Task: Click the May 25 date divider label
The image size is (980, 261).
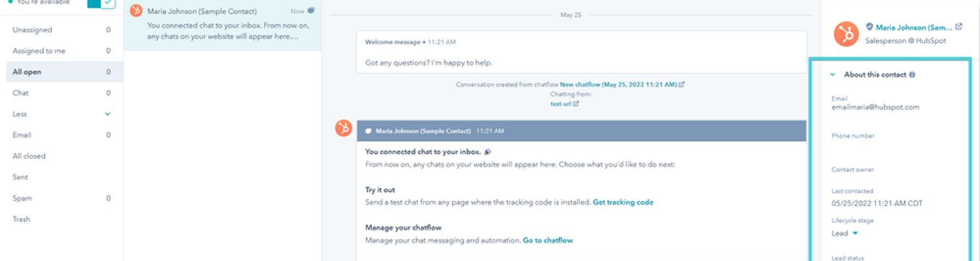Action: [570, 14]
